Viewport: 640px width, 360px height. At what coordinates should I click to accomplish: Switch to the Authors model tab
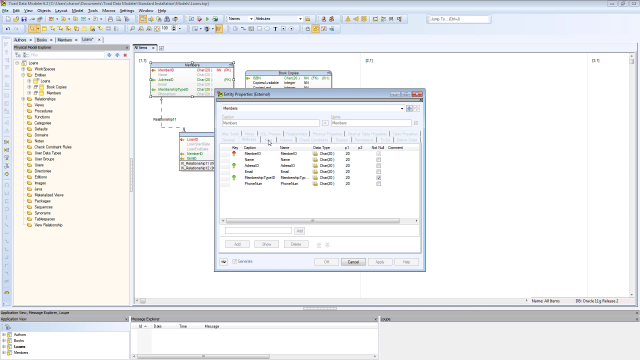20,40
